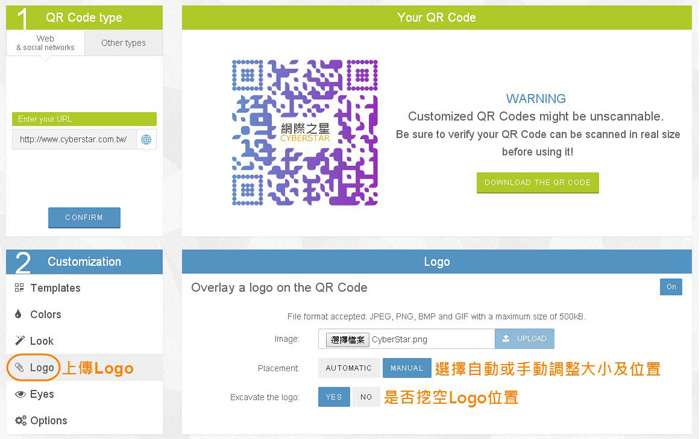The height and width of the screenshot is (439, 700).
Task: Click the Colors droplet icon
Action: click(x=18, y=314)
